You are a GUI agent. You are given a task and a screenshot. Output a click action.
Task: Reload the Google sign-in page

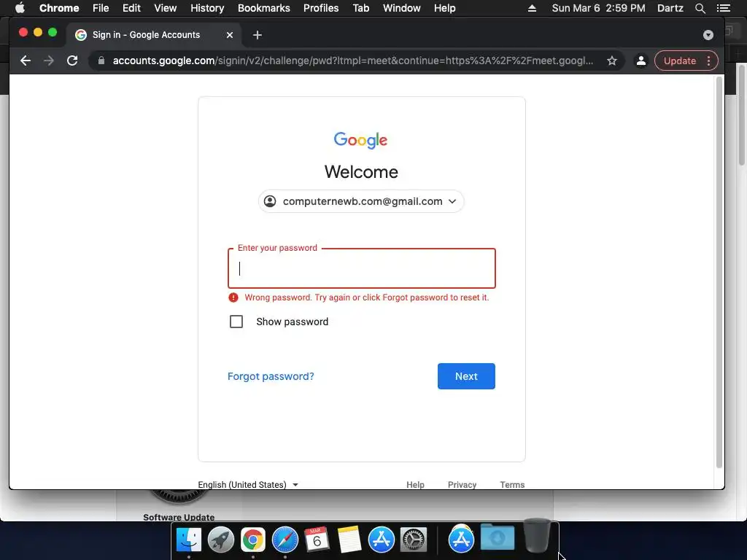(x=72, y=61)
